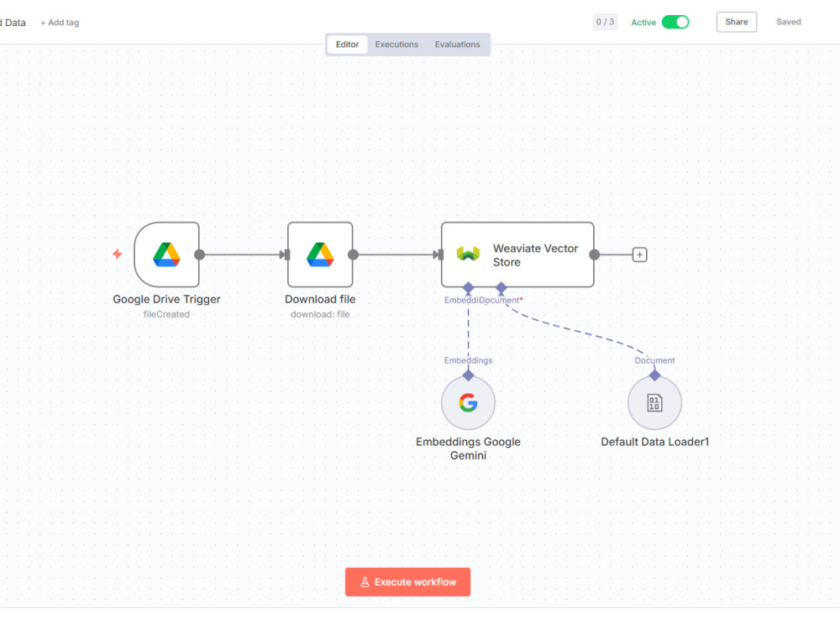Click Download file input connector
The height and width of the screenshot is (630, 840).
[286, 255]
